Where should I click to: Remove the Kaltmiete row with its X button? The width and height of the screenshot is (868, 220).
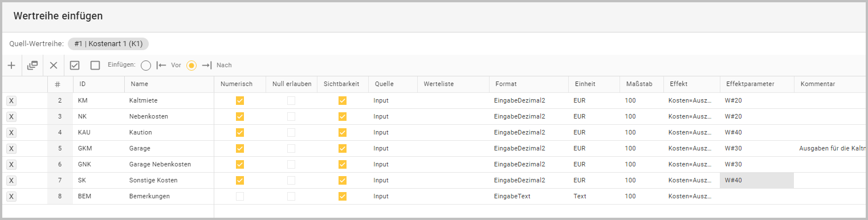(12, 101)
